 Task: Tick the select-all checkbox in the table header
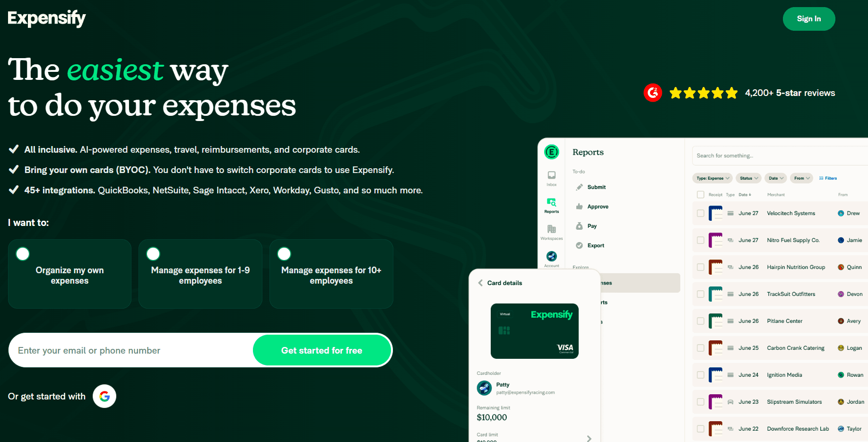click(701, 195)
